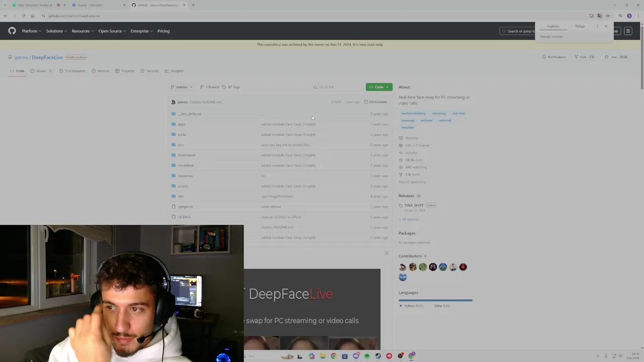The image size is (644, 362).
Task: Open the build folder
Action: [182, 135]
